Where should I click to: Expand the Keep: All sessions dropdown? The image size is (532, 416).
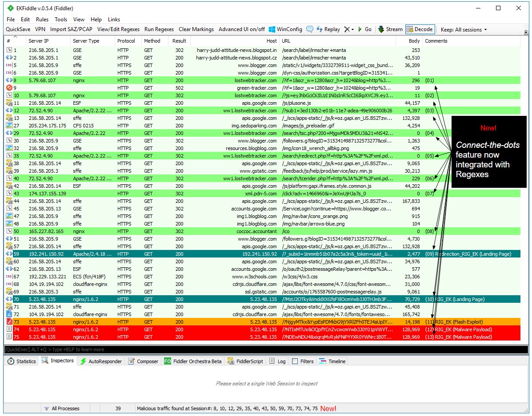464,29
